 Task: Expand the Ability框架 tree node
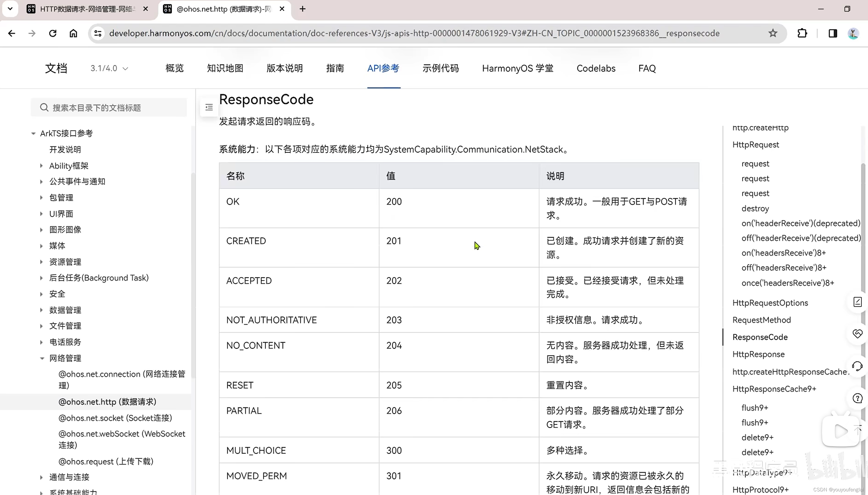pos(41,166)
